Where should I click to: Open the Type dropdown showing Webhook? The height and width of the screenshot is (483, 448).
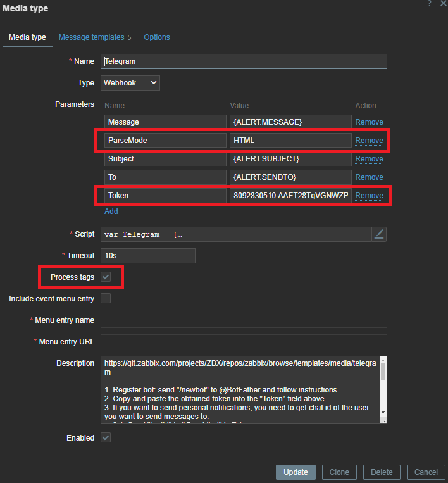(x=130, y=83)
